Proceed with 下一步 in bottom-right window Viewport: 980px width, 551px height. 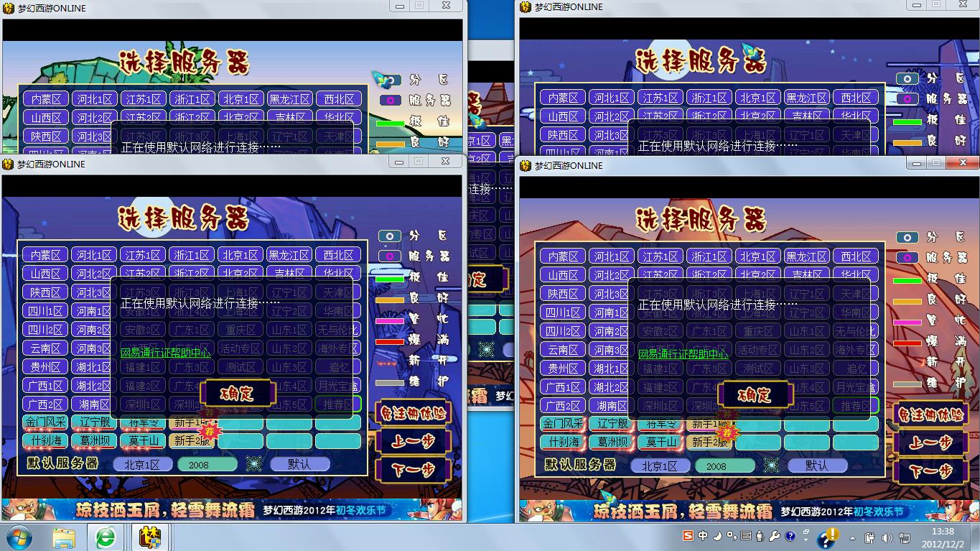tap(931, 471)
